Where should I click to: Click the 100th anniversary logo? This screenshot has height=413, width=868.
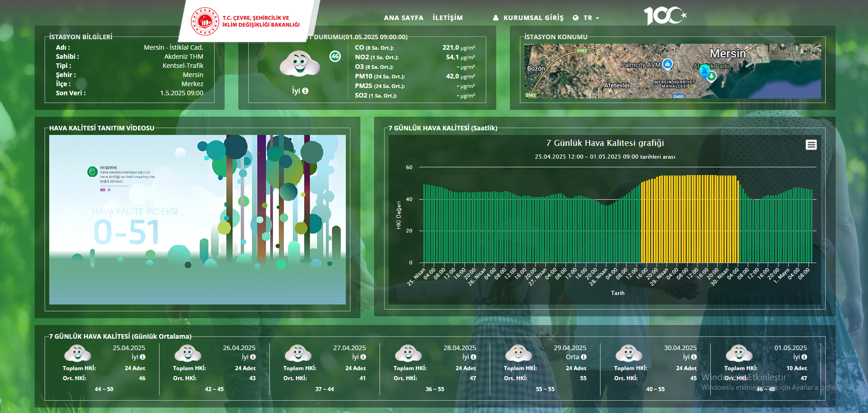pyautogui.click(x=664, y=16)
